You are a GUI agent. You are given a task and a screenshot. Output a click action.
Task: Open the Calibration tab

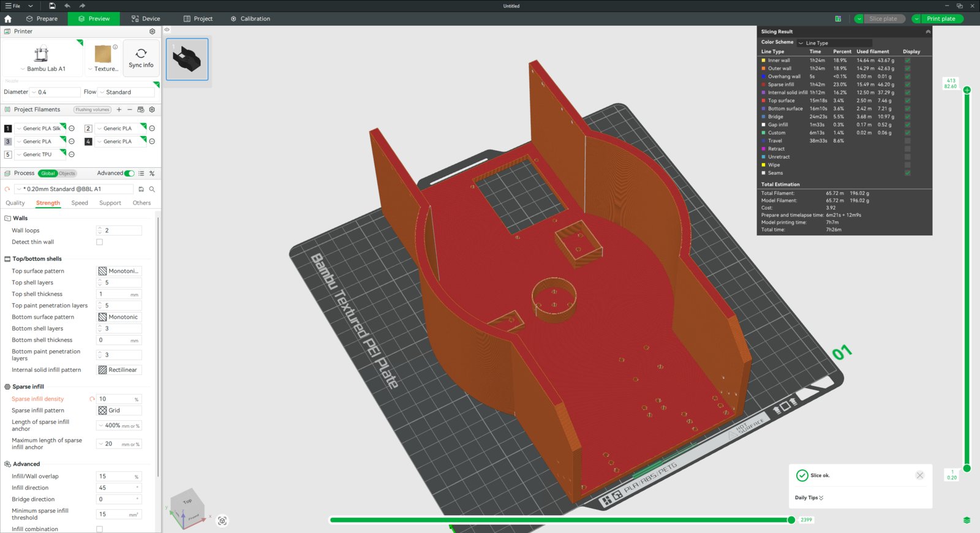[251, 19]
